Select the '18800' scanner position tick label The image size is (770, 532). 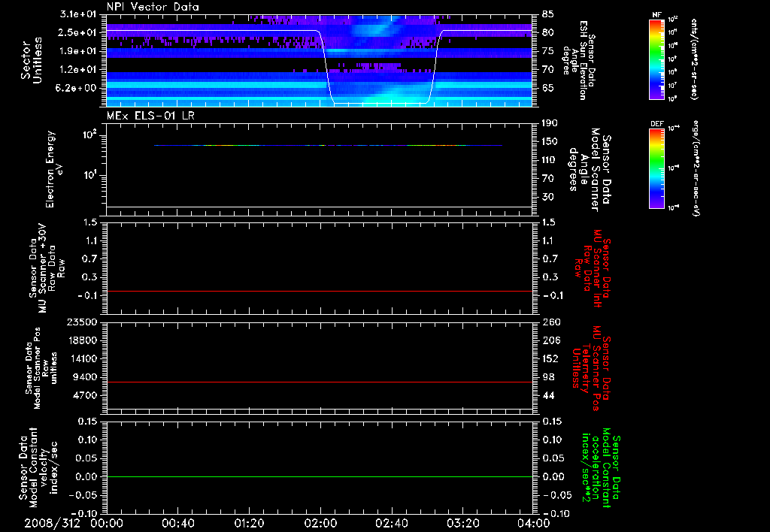tap(83, 340)
